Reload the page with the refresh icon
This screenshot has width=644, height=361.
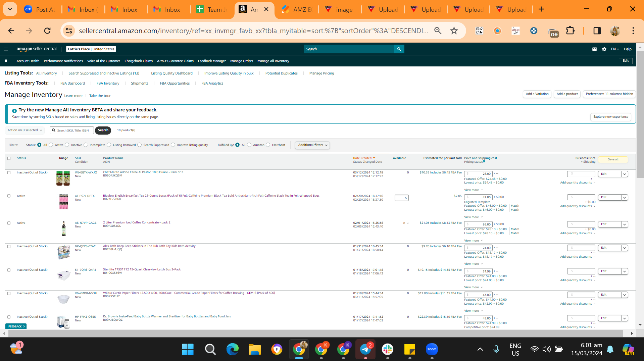47,31
